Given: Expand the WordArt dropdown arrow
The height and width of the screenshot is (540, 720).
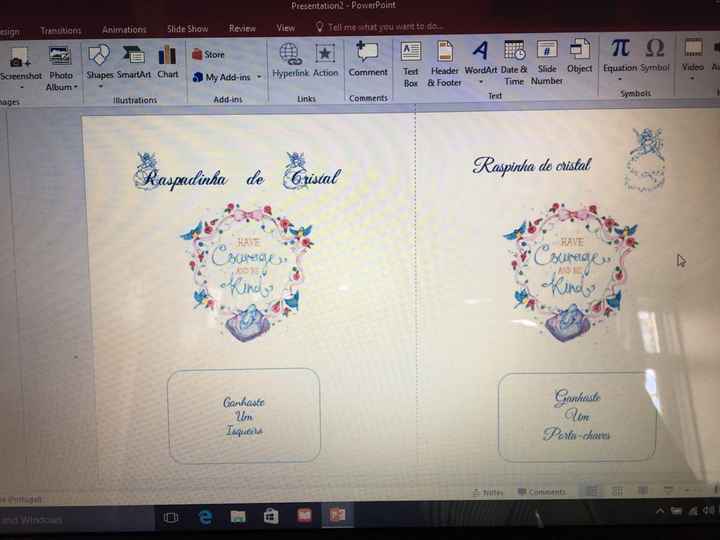Looking at the screenshot, I should pos(481,82).
